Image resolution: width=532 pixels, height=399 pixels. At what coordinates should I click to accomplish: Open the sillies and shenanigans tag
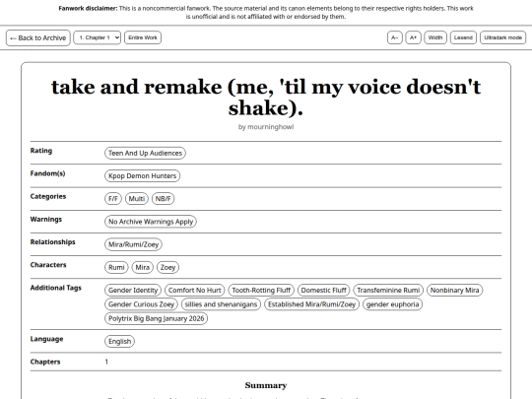221,304
